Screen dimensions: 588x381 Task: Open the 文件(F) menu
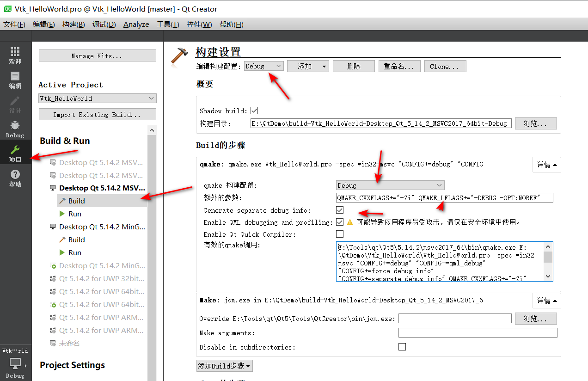[x=14, y=24]
